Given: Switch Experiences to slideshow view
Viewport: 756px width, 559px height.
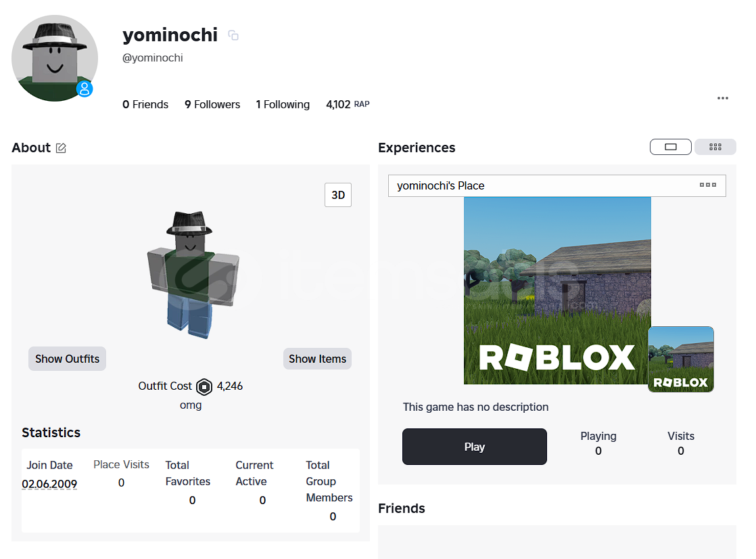Looking at the screenshot, I should pos(670,147).
